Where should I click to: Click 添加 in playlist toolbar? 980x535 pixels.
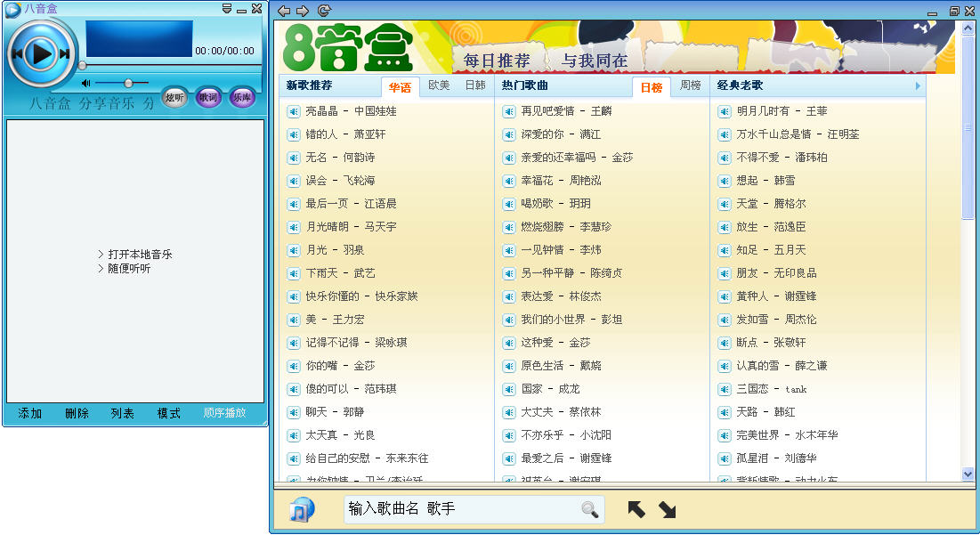(29, 413)
